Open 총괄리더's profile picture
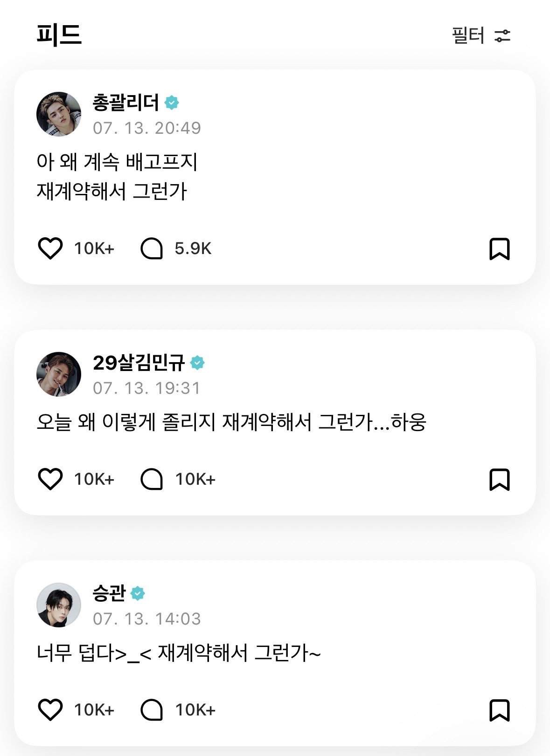Viewport: 550px width, 756px height. (59, 114)
